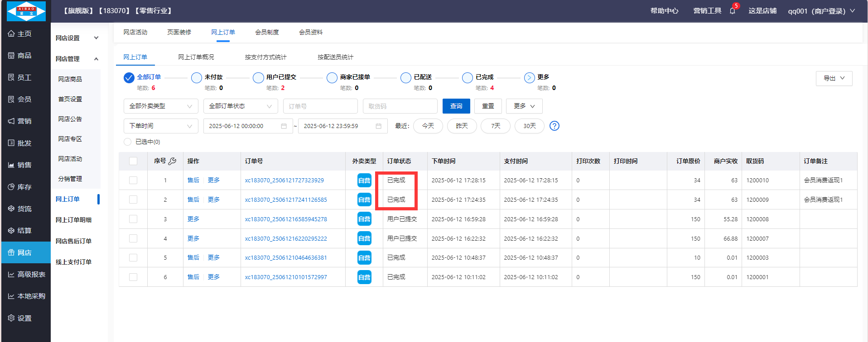The width and height of the screenshot is (868, 342).
Task: Click the wrench icon in 序号 column header
Action: click(x=172, y=161)
